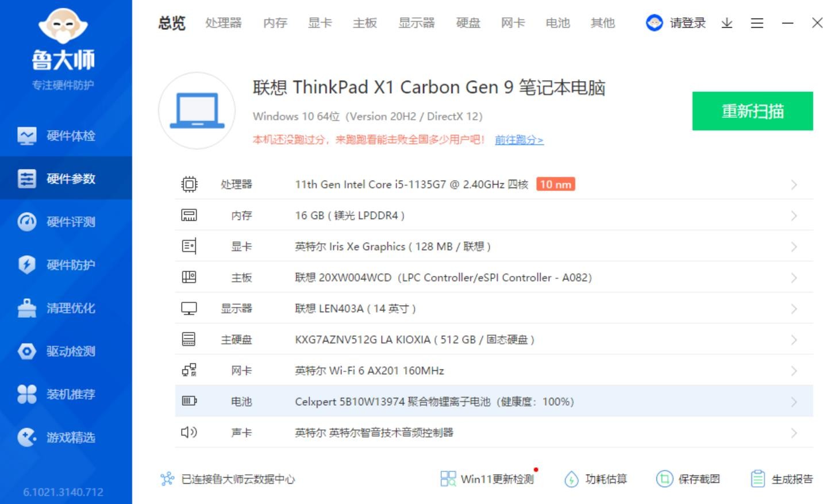
Task: Click the hard disk icon
Action: click(x=188, y=339)
